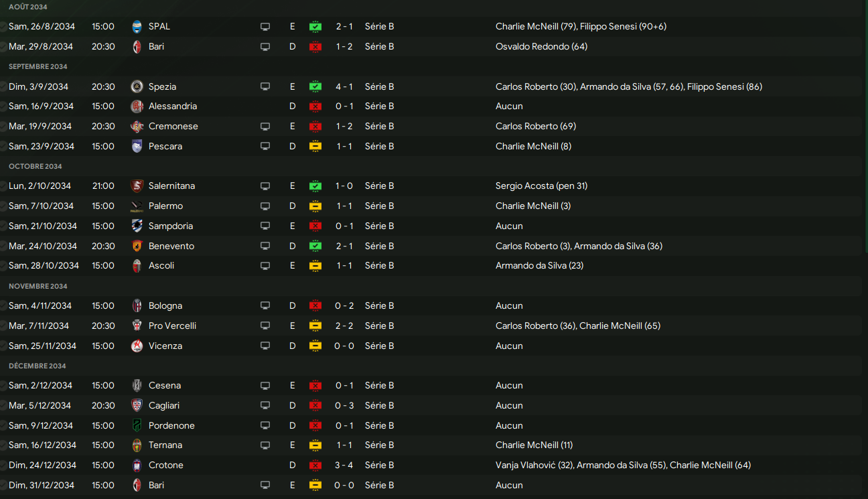The height and width of the screenshot is (499, 868).
Task: Toggle the row checkbox for the 7/10/2034 Palermo match
Action: 3,206
